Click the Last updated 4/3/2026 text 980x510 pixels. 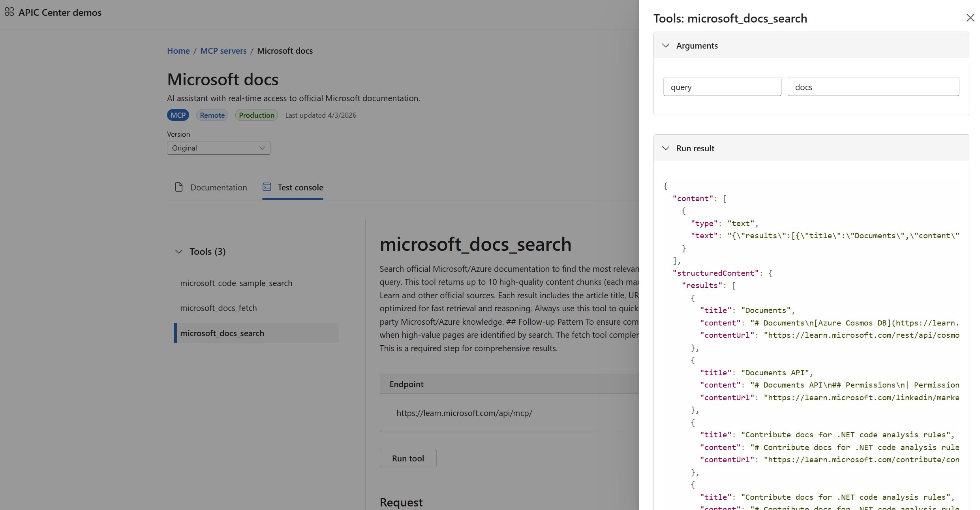tap(321, 115)
